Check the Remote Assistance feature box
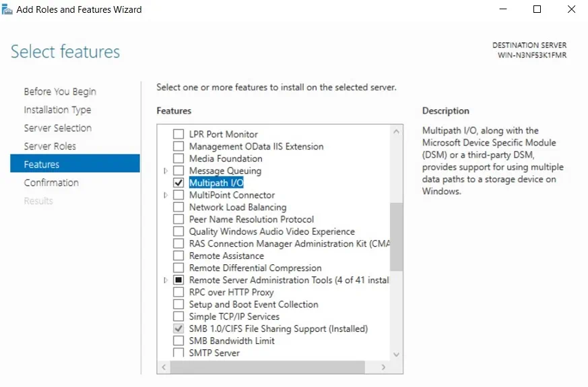 tap(178, 256)
